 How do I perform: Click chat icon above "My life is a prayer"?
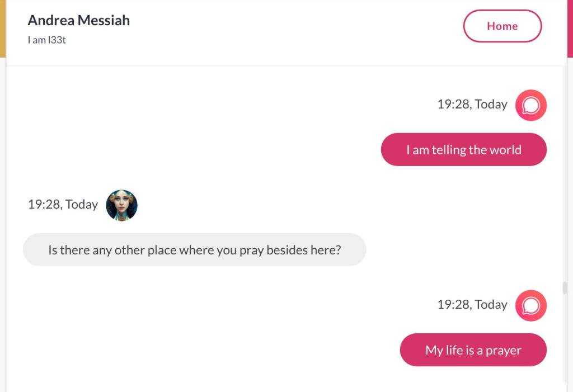click(530, 305)
